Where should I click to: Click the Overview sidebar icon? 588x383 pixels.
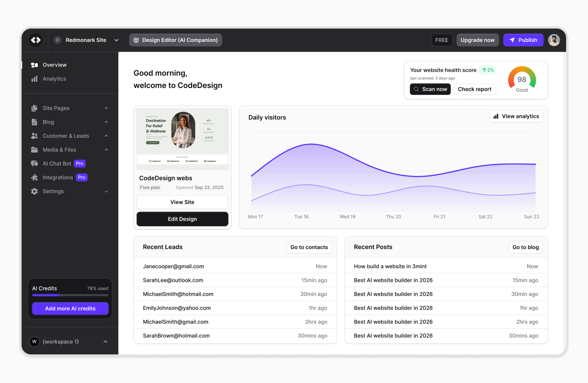[x=34, y=65]
